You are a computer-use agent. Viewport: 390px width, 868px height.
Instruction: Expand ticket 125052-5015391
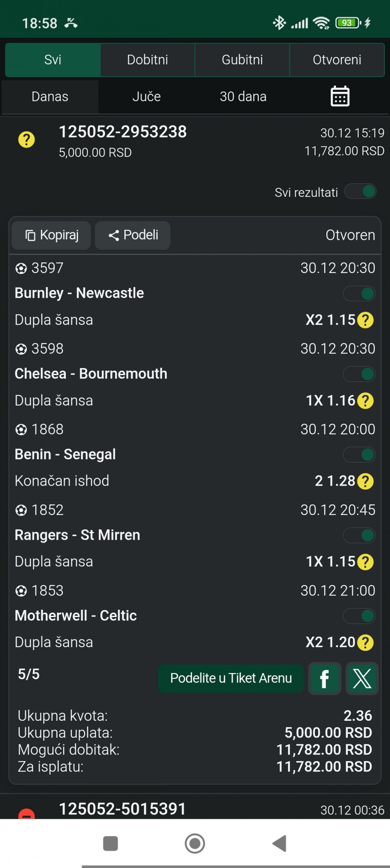(x=122, y=809)
